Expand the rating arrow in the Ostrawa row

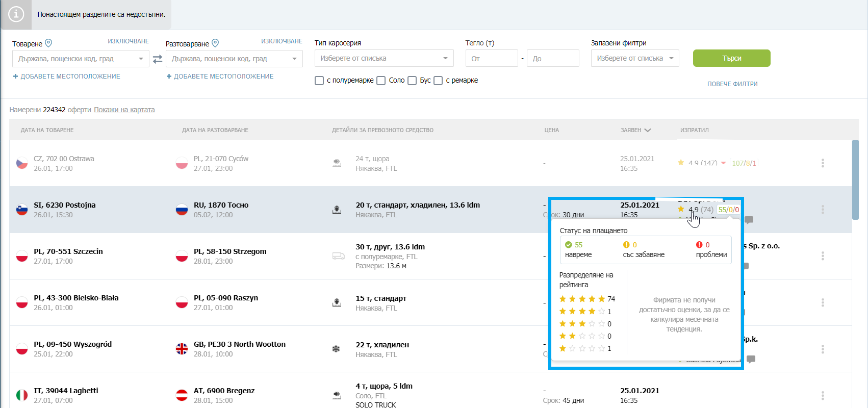pyautogui.click(x=723, y=163)
